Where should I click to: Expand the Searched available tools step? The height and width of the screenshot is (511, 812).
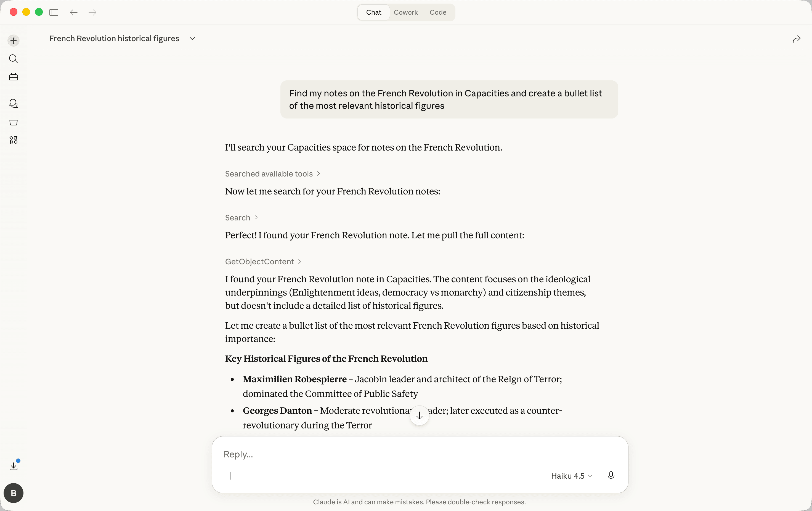point(272,174)
